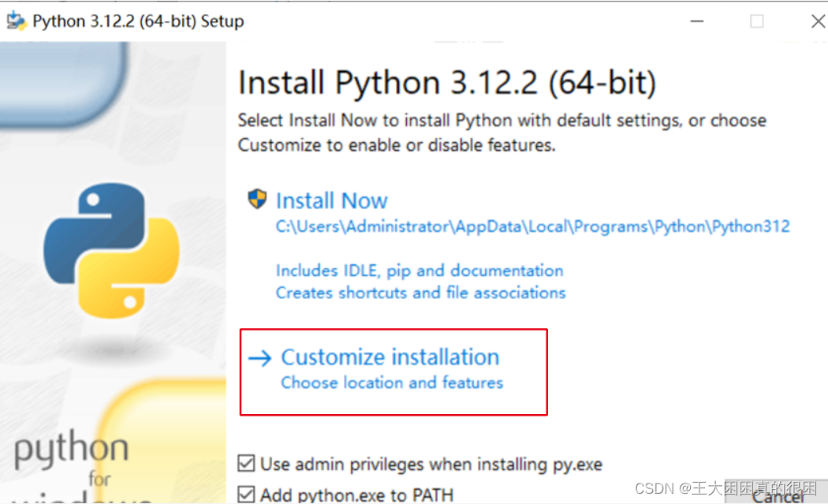Screen dimensions: 828x504
Task: Click the 'Install Python 3.12.2 (64-bit)' heading
Action: [447, 83]
